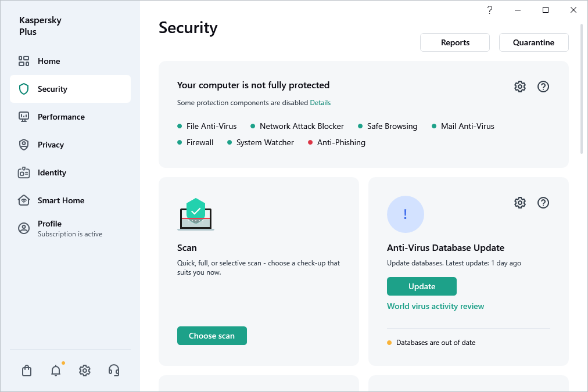Open the store bag icon at bottom
588x392 pixels.
[x=26, y=370]
